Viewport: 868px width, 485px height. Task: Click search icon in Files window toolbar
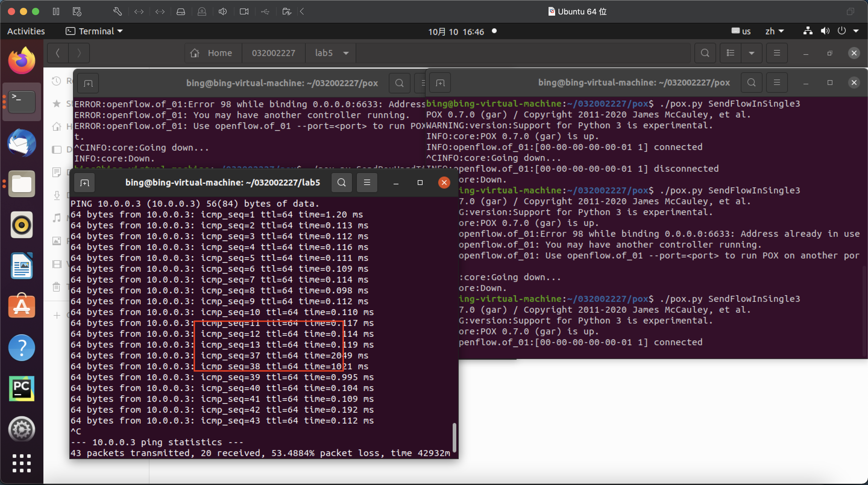click(705, 53)
